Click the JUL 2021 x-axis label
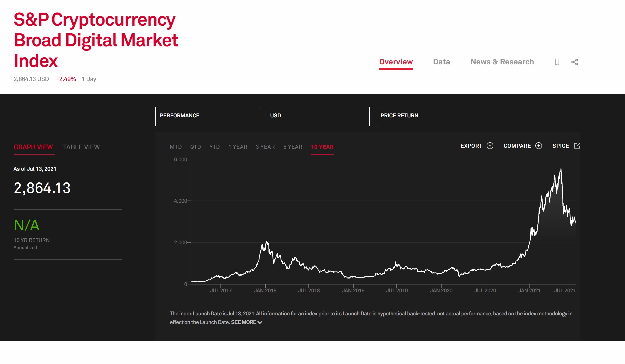625x364 pixels. click(565, 291)
